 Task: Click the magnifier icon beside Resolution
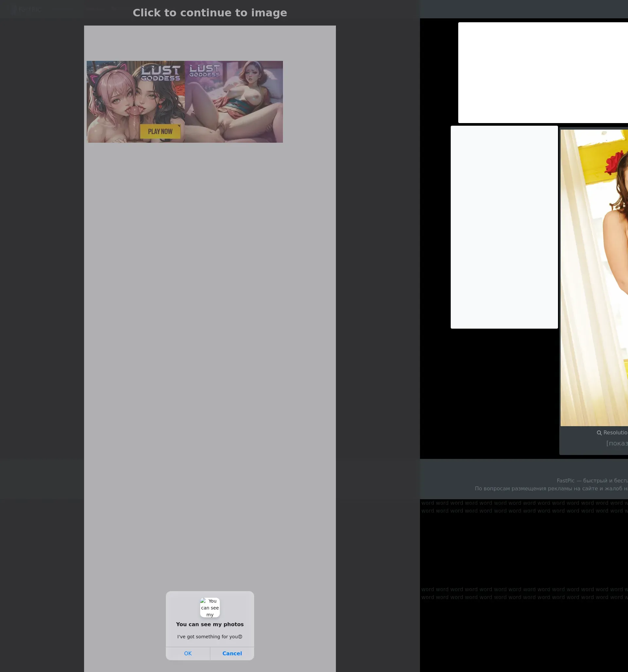point(599,433)
